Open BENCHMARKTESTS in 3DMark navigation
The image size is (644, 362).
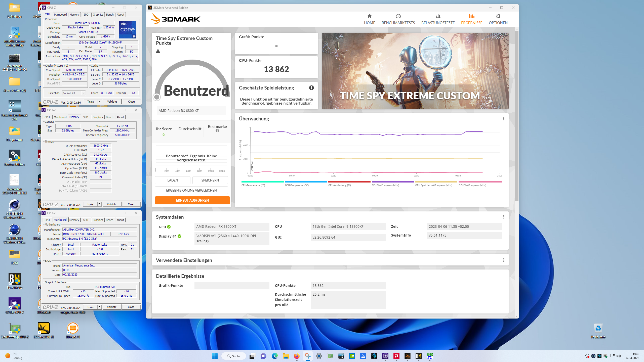[398, 19]
